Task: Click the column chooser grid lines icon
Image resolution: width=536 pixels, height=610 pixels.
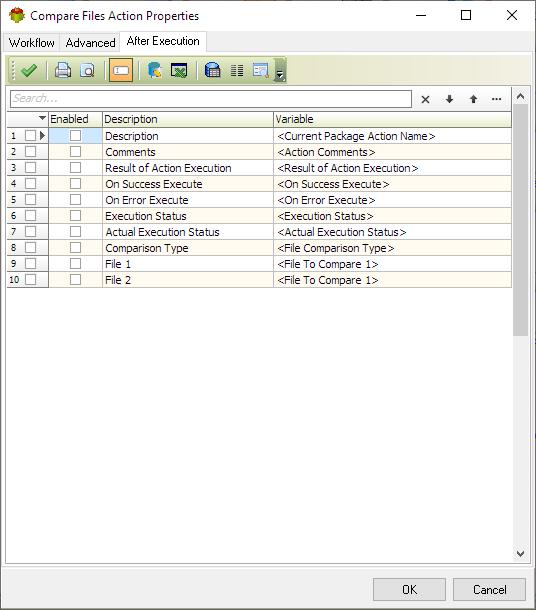Action: [x=237, y=70]
